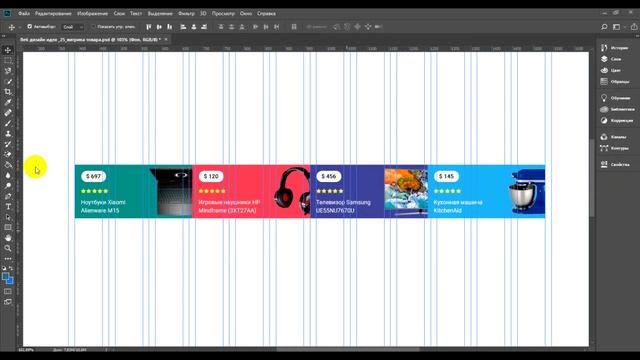Open the Слои panel
This screenshot has height=360, width=640.
611,59
